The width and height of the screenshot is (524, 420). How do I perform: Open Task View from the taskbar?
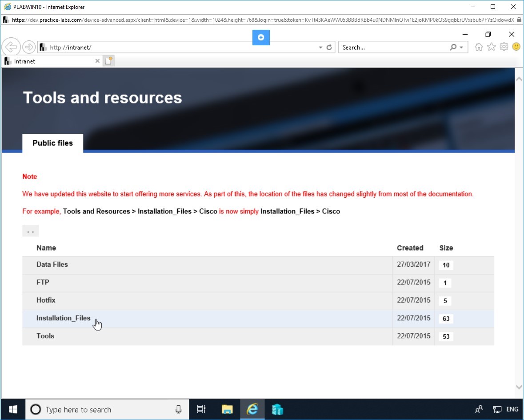click(x=201, y=409)
